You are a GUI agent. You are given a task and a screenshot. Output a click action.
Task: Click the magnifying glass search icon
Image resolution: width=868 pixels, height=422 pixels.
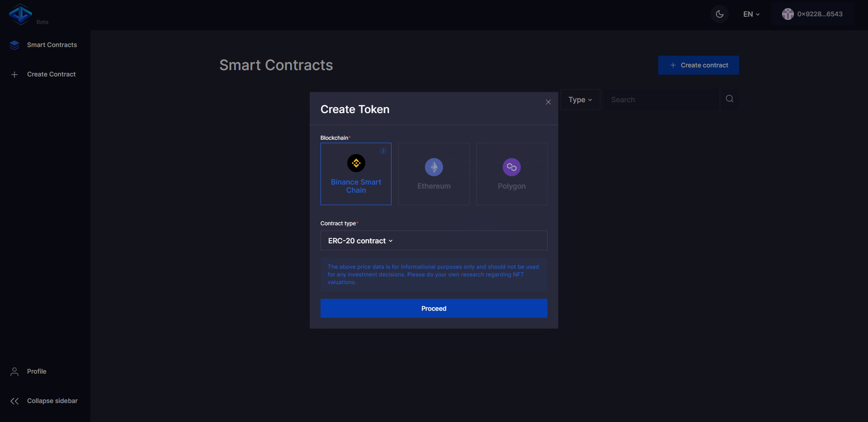[x=729, y=99]
